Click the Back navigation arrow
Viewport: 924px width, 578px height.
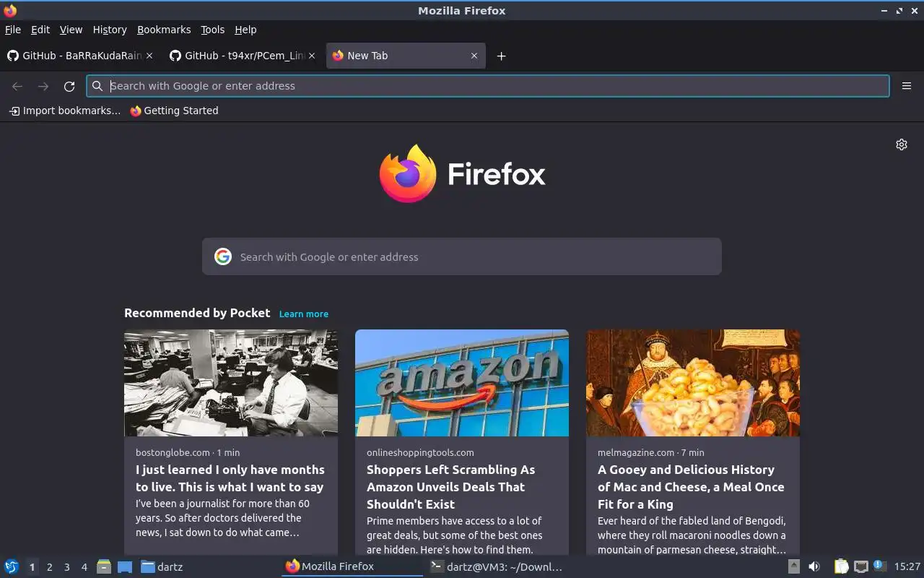point(17,86)
